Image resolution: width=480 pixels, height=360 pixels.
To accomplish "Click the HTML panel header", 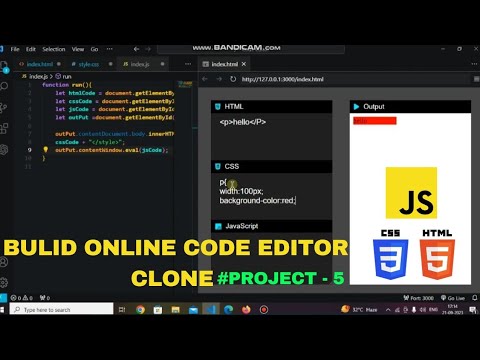I will click(x=272, y=106).
